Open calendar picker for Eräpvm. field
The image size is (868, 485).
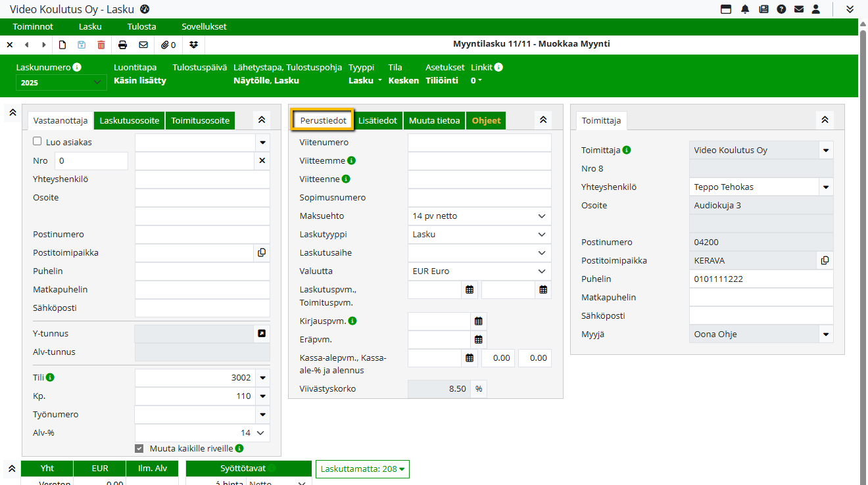(x=479, y=340)
